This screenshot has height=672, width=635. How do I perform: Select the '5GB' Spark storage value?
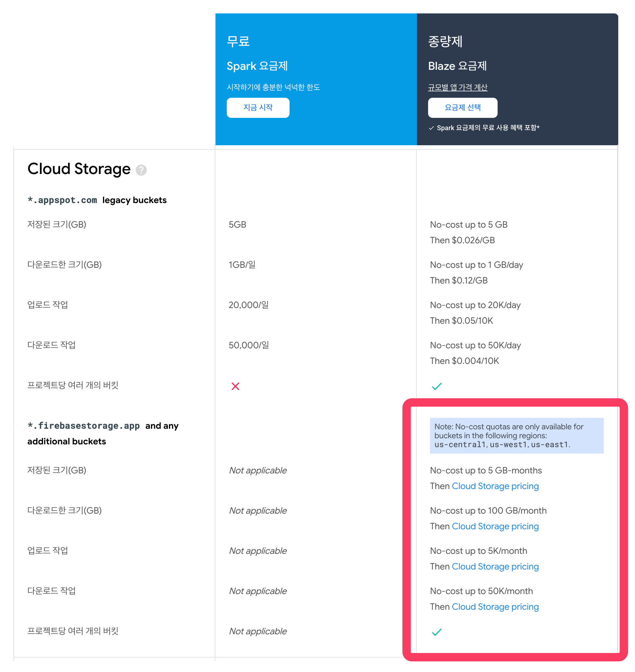[x=237, y=225]
